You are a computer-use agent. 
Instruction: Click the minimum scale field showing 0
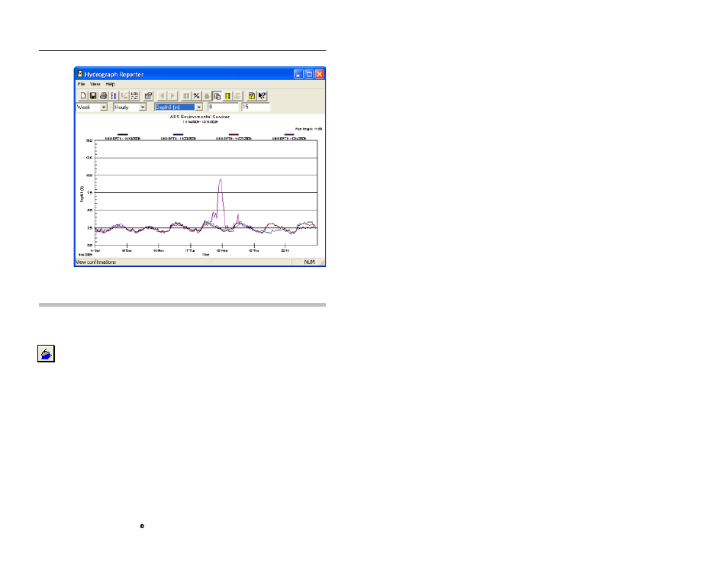[x=224, y=108]
